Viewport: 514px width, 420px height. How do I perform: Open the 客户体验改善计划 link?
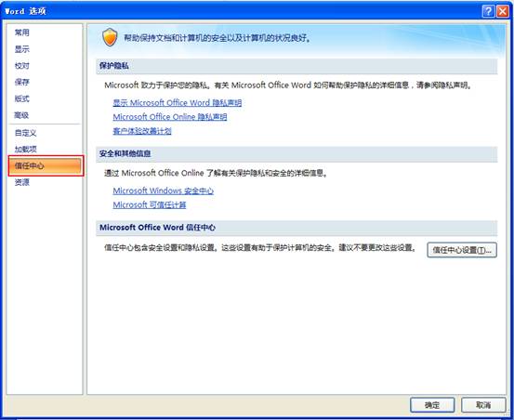(142, 131)
